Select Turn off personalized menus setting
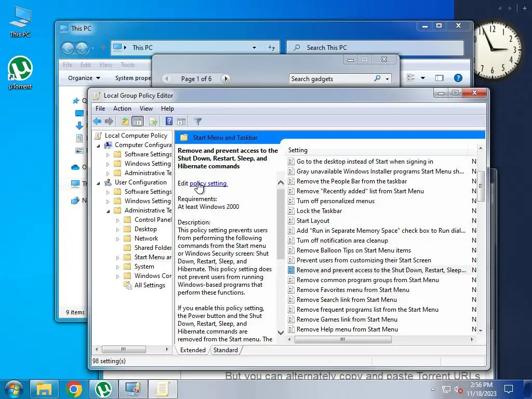 (336, 201)
